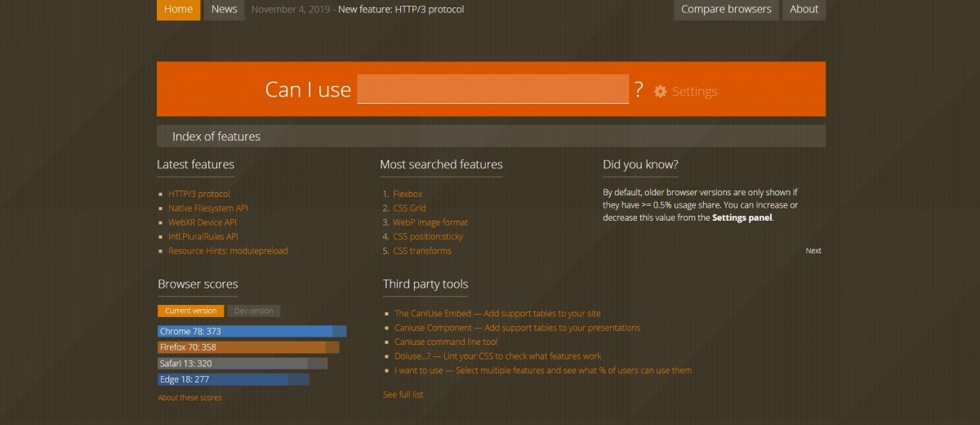Focus the Can I use search field
Viewport: 980px width, 425px height.
tap(493, 88)
